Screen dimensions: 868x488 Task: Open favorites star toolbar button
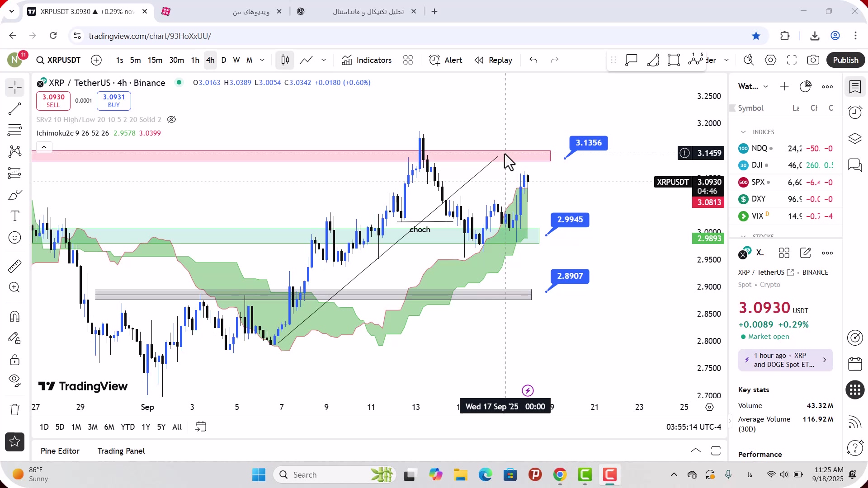[x=15, y=442]
